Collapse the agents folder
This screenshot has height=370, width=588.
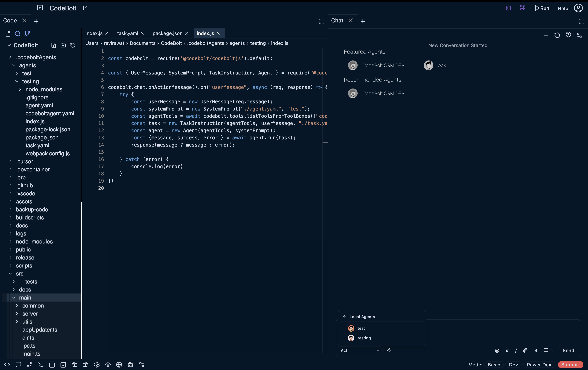(x=14, y=65)
